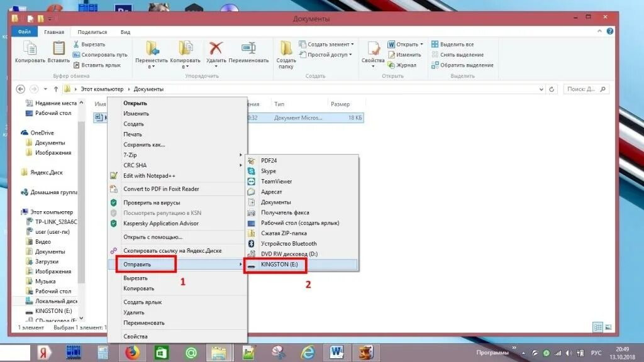Open the address bar history dropdown
Image resolution: width=644 pixels, height=362 pixels.
coord(541,89)
